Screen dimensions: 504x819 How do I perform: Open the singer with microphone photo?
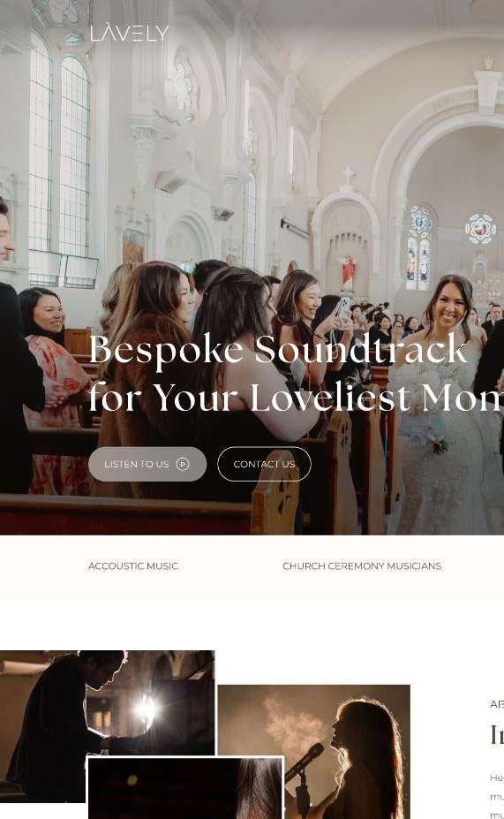click(313, 752)
